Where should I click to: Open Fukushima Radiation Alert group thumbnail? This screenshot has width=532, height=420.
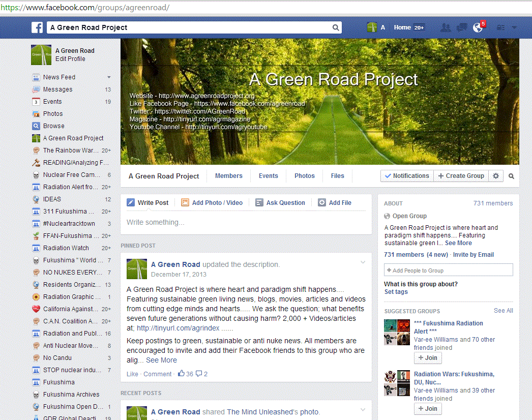click(x=397, y=332)
